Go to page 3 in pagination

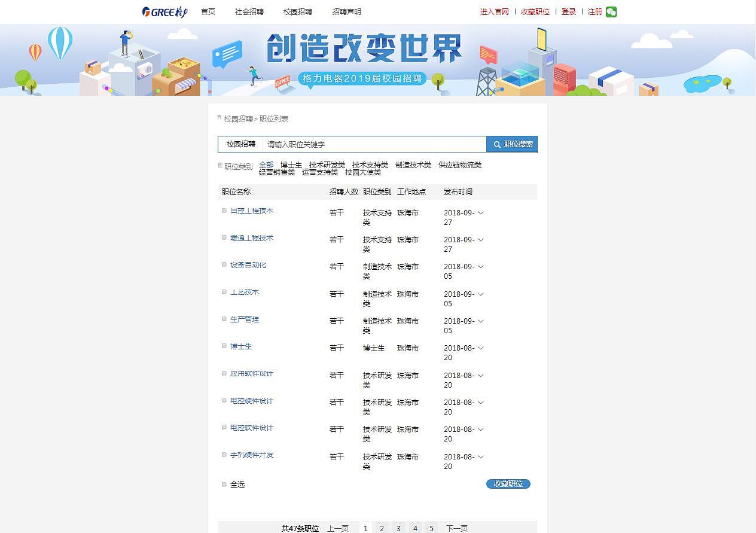(398, 528)
